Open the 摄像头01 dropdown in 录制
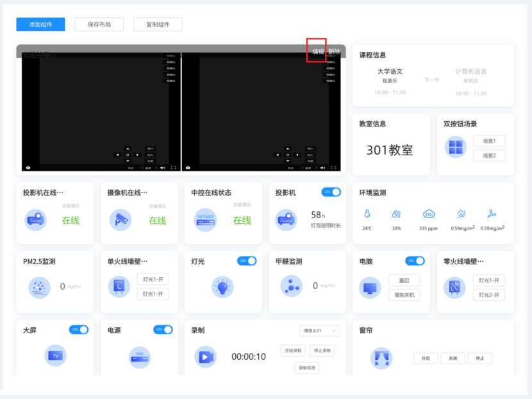532x399 pixels. coord(320,331)
